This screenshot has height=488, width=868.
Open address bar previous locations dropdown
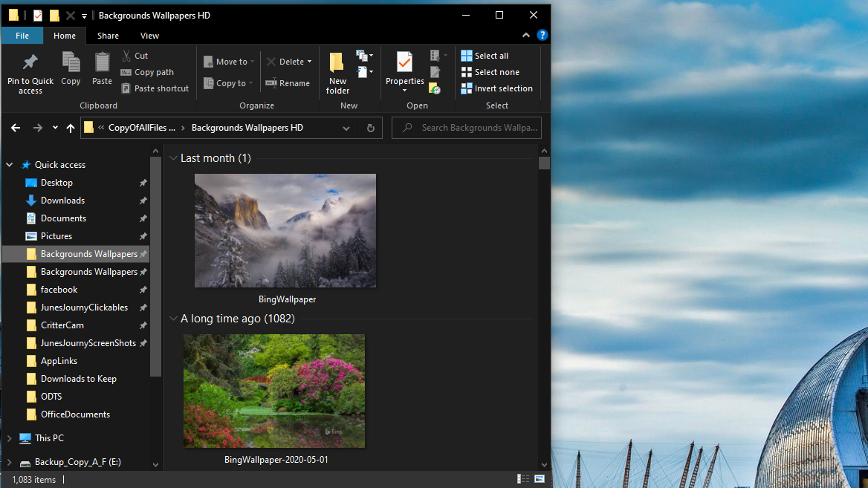pos(346,128)
